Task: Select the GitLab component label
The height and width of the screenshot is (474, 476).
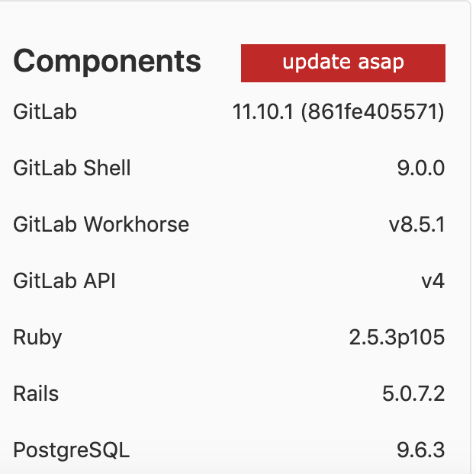Action: (x=45, y=111)
